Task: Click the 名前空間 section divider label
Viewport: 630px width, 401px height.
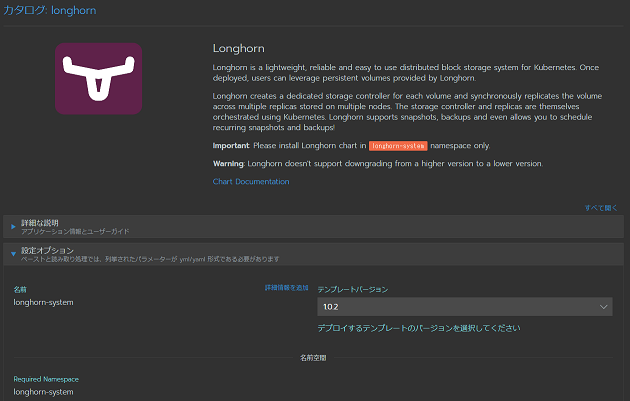Action: point(313,358)
